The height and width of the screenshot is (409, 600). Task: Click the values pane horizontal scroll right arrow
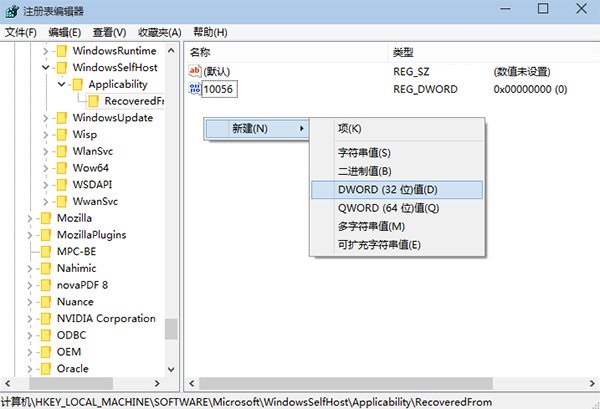click(592, 383)
